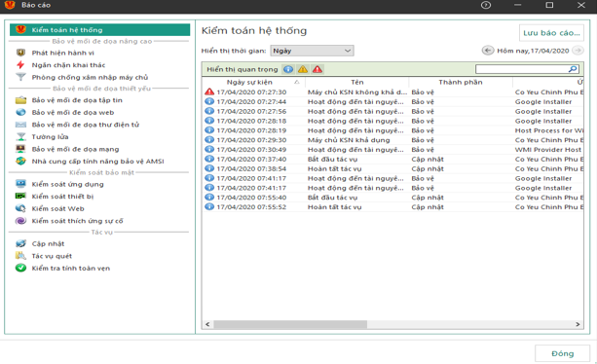Select event Máy chủ KSN không khả dụng row
The image size is (597, 364).
point(392,92)
